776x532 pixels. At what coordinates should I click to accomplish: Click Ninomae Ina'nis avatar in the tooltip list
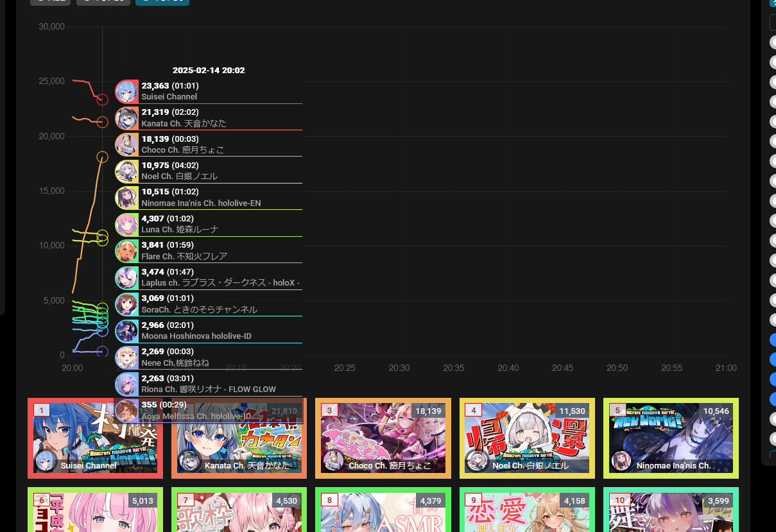tap(126, 198)
